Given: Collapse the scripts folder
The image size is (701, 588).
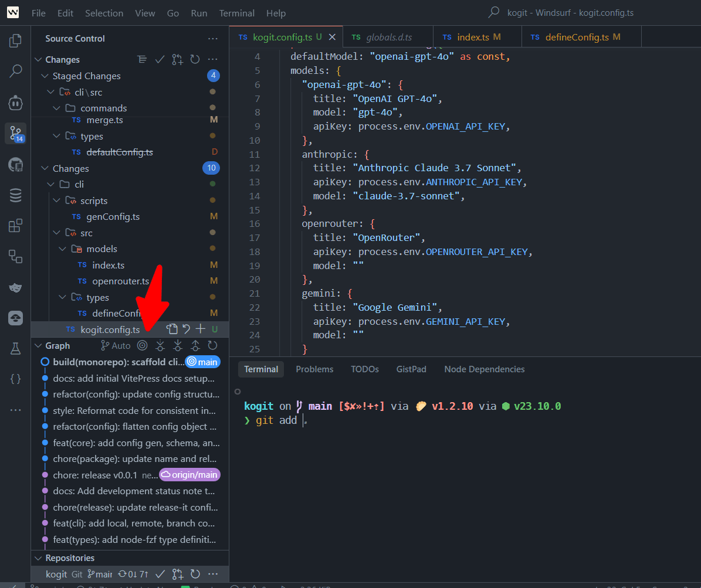Looking at the screenshot, I should [56, 200].
